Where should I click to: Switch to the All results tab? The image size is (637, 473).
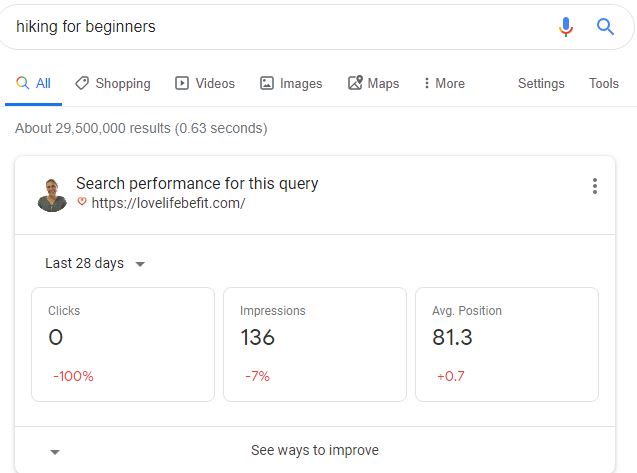click(33, 83)
